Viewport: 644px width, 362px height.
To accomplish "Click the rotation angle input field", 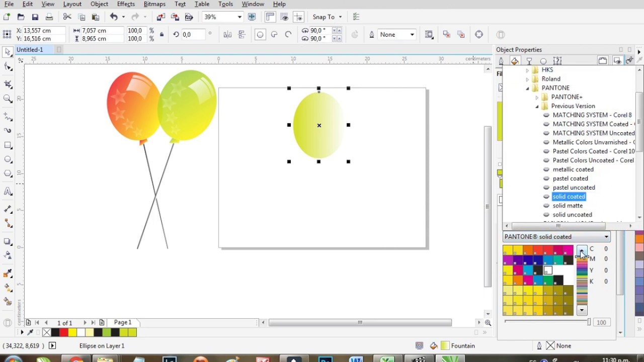I will coord(194,35).
